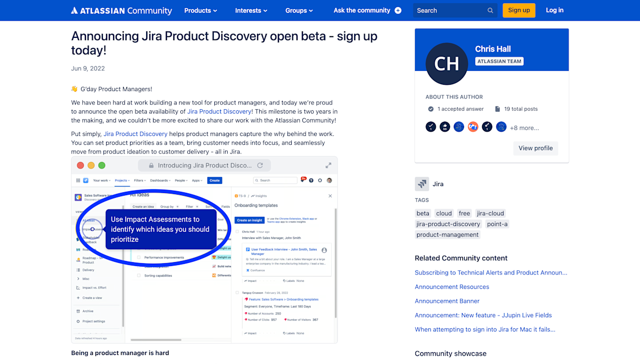The height and width of the screenshot is (364, 640).
Task: Open the Groups dropdown
Action: point(299,10)
